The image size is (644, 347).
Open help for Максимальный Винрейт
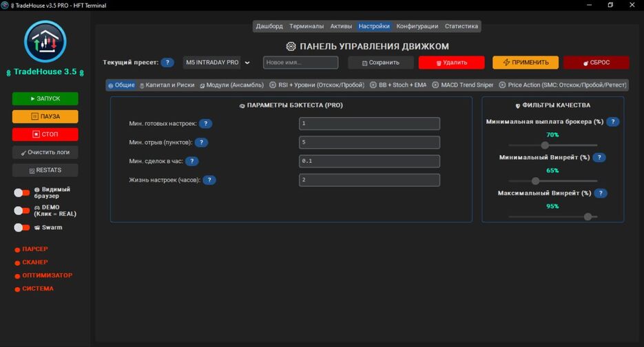click(601, 193)
